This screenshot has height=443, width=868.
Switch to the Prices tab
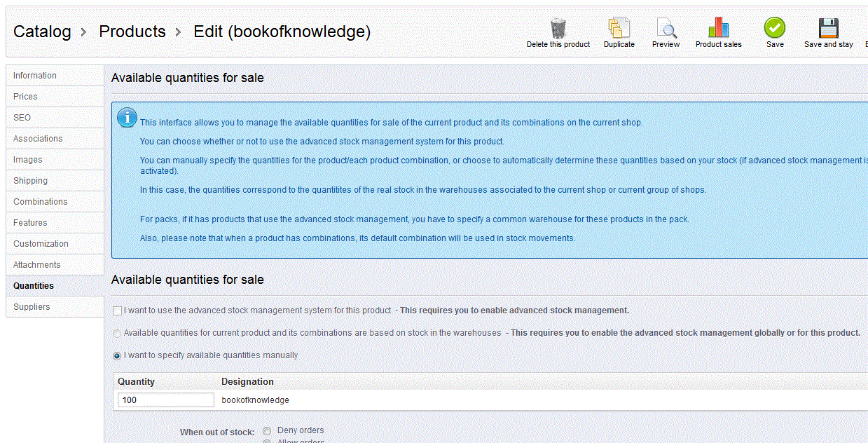[x=25, y=96]
